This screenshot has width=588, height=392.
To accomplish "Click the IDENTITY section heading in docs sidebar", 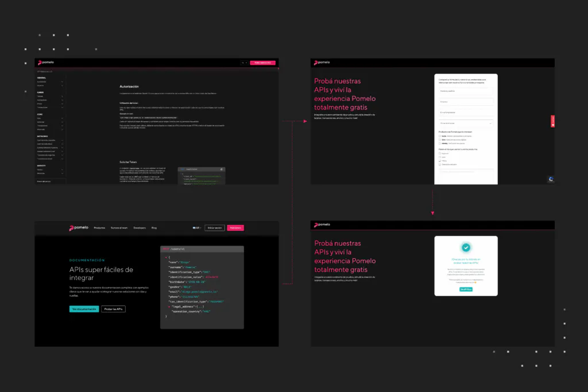I will pyautogui.click(x=41, y=166).
